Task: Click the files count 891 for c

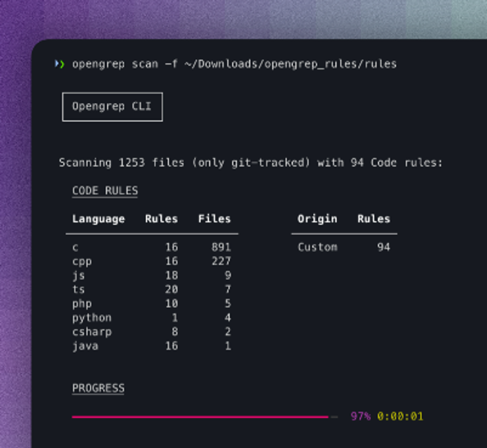Action: tap(221, 247)
